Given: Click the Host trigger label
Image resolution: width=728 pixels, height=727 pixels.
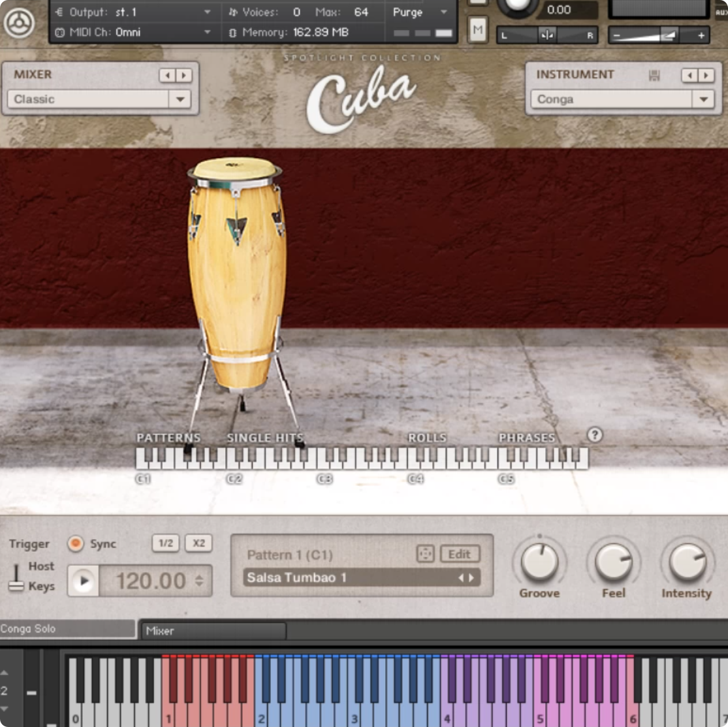Looking at the screenshot, I should [x=41, y=566].
